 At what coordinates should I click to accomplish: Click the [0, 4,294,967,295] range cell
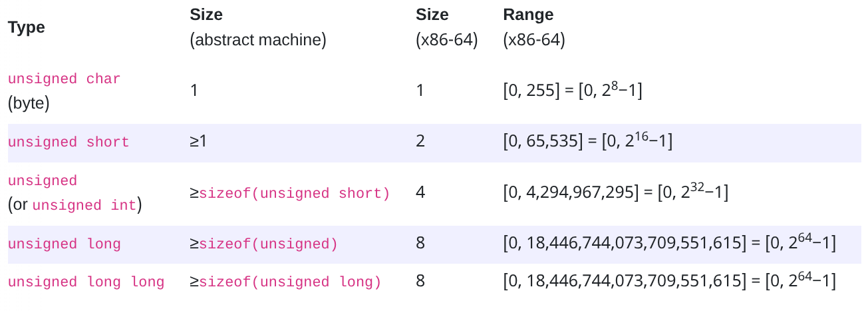click(x=615, y=193)
